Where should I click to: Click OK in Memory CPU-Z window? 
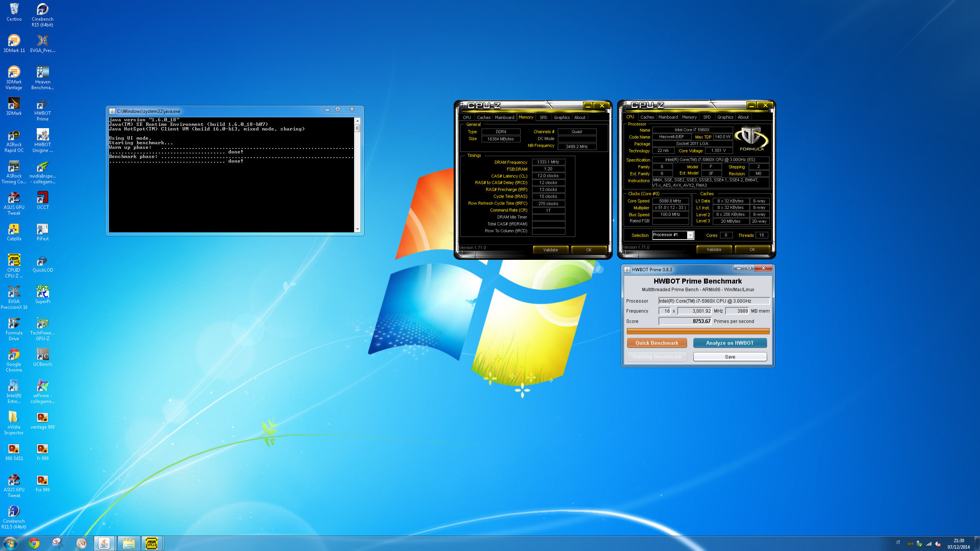[589, 250]
